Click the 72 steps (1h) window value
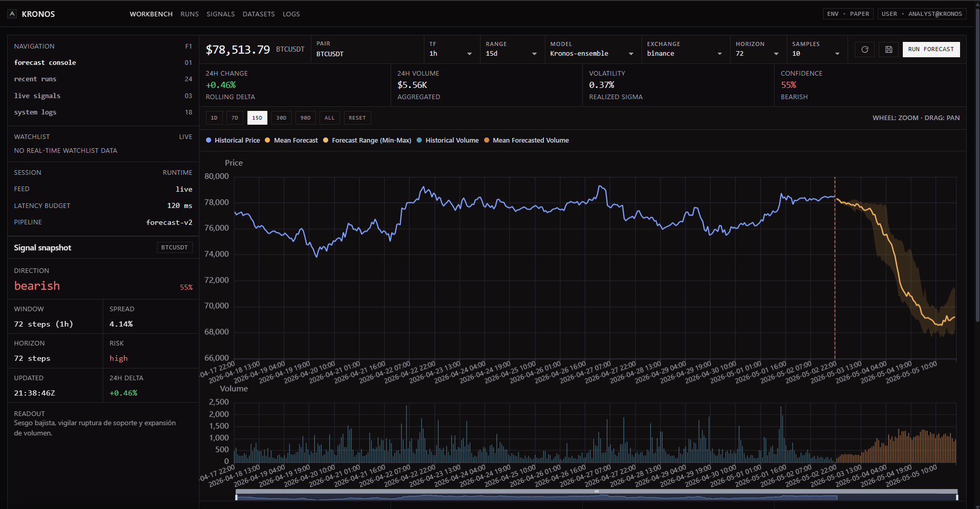 (43, 324)
